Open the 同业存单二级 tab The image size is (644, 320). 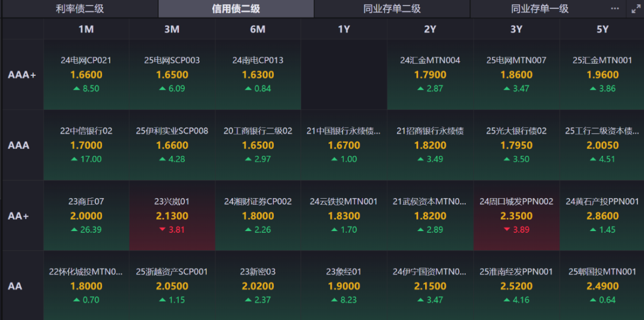[392, 8]
